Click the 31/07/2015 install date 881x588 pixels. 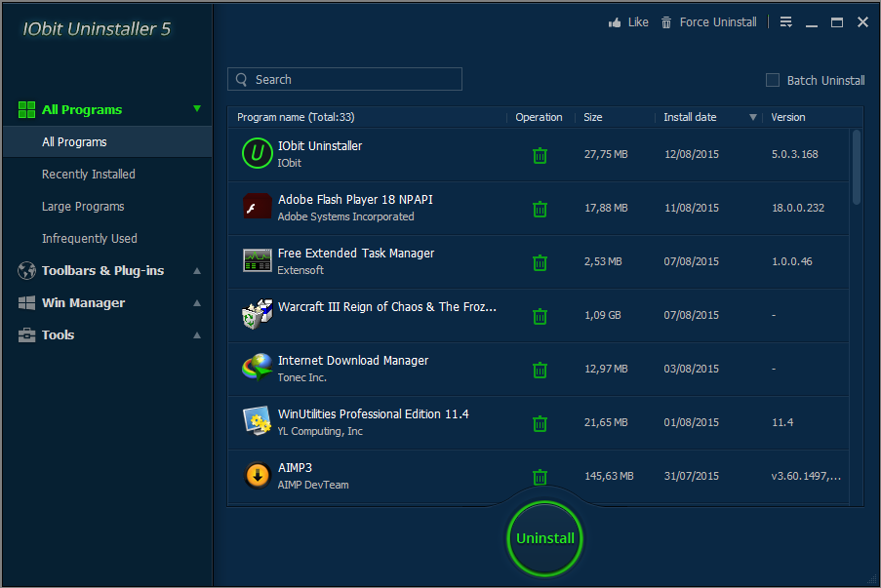coord(691,476)
